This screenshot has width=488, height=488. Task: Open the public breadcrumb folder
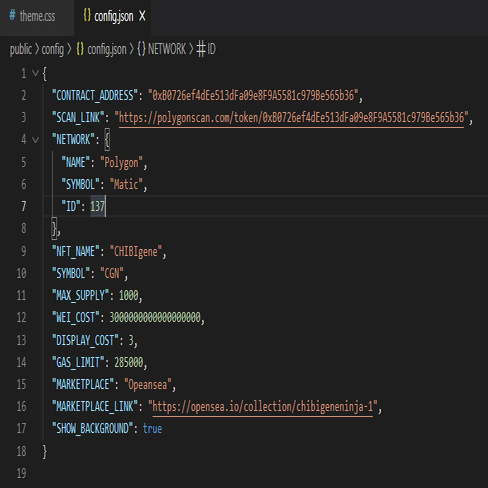[x=21, y=49]
